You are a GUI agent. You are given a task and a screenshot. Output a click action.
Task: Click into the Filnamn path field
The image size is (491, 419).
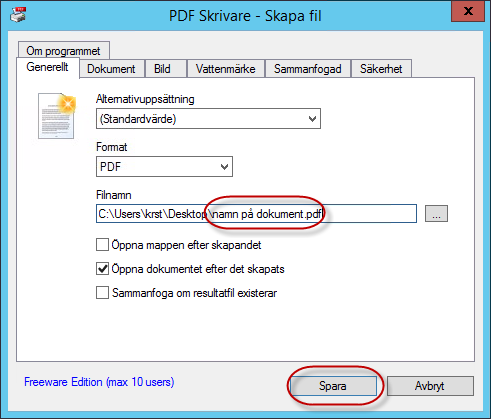click(x=256, y=214)
